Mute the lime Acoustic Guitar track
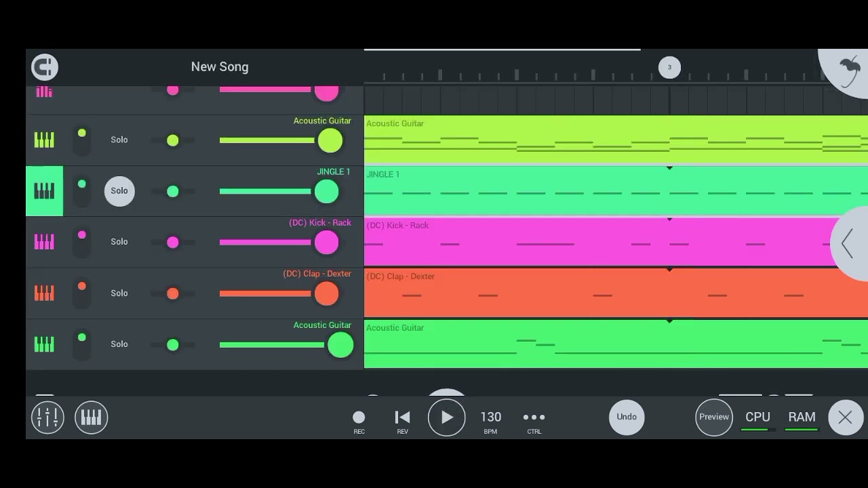 pos(81,140)
